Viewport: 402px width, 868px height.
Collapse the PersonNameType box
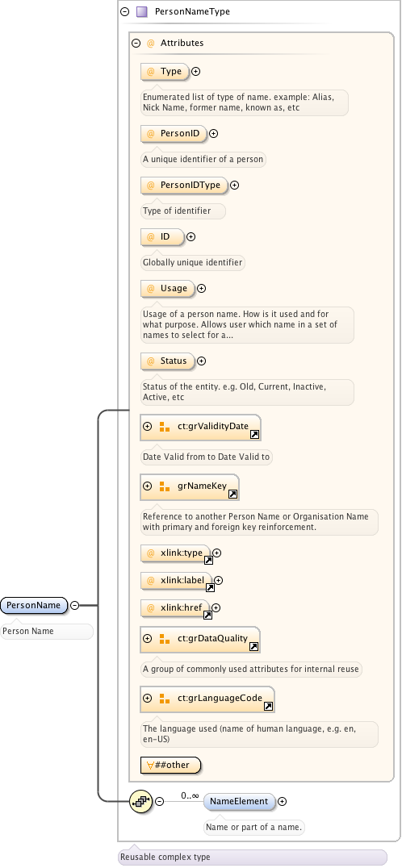pos(124,11)
